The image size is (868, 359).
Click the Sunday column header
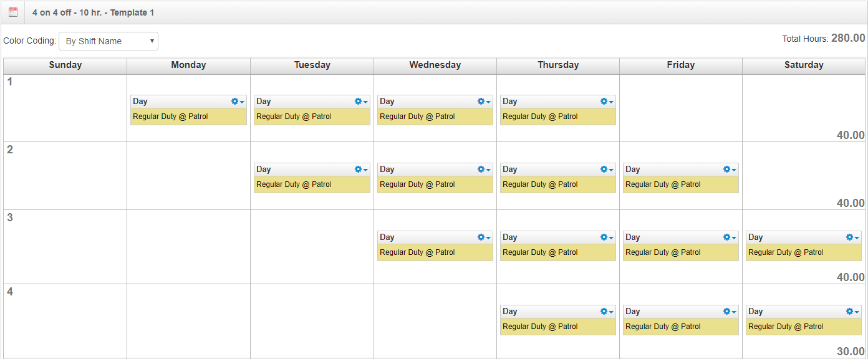tap(65, 65)
